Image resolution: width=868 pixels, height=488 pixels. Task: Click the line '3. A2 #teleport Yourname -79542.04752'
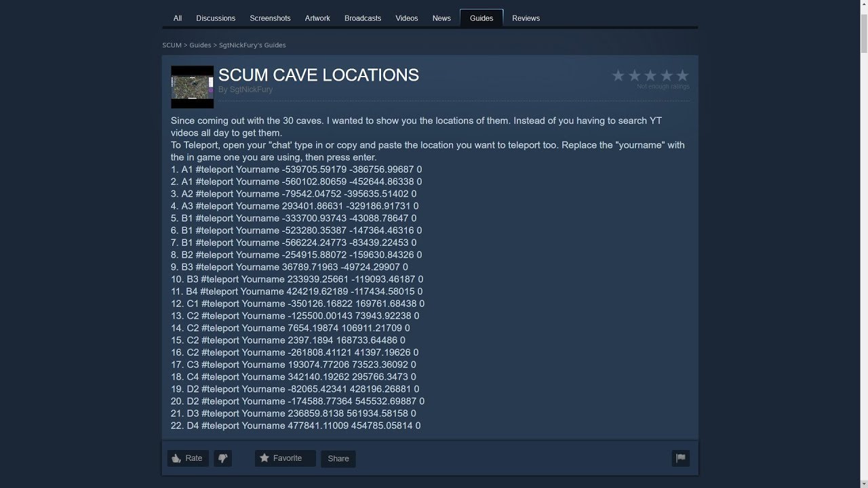[x=294, y=194]
